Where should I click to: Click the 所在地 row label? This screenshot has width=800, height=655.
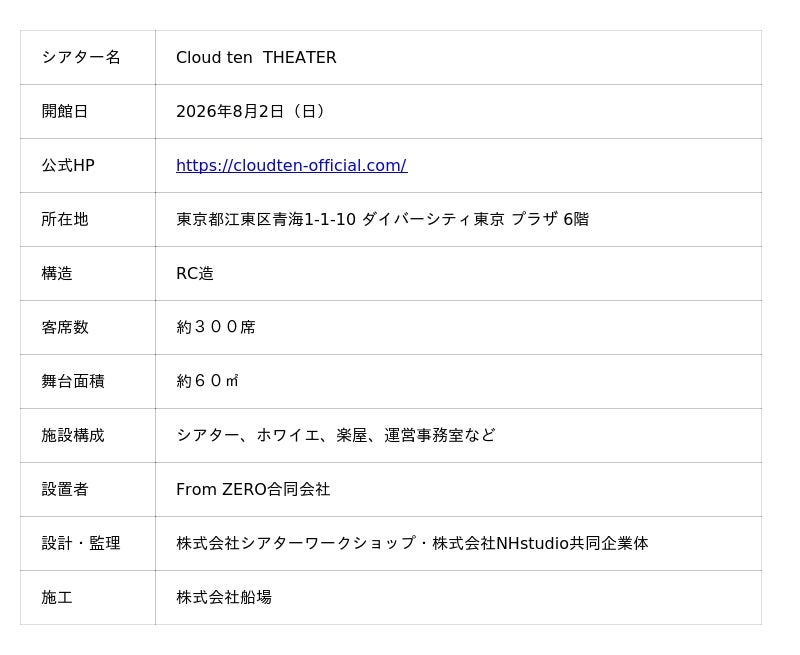point(65,219)
